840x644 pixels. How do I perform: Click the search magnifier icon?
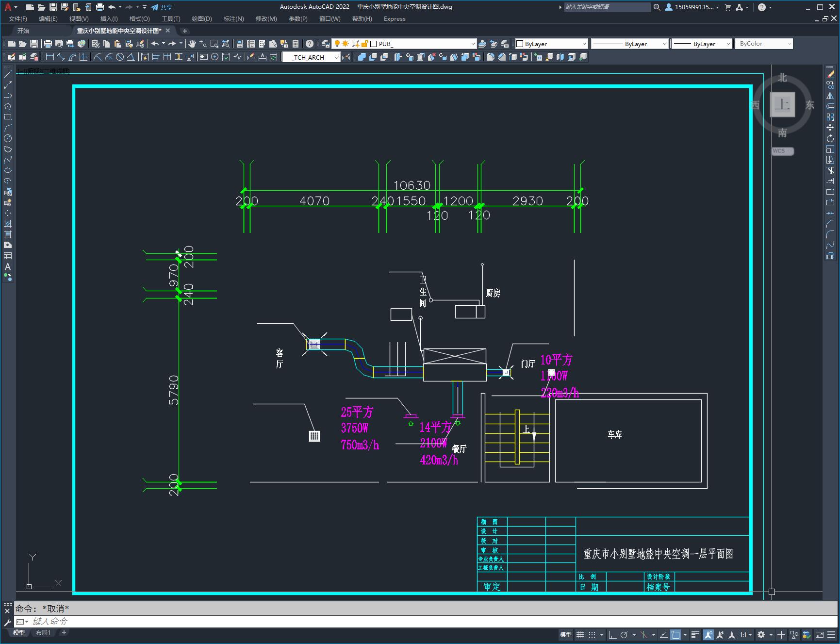tap(657, 7)
